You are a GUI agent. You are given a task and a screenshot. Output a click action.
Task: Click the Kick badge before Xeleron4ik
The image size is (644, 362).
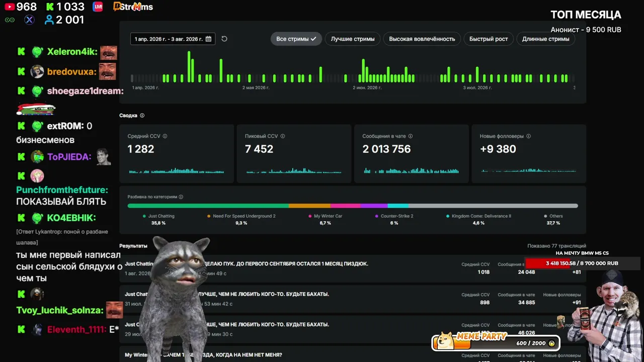(21, 51)
